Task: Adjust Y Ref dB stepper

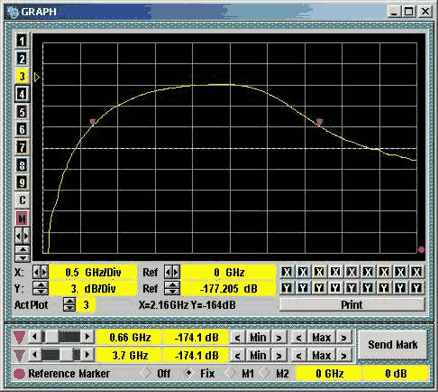Action: 172,288
